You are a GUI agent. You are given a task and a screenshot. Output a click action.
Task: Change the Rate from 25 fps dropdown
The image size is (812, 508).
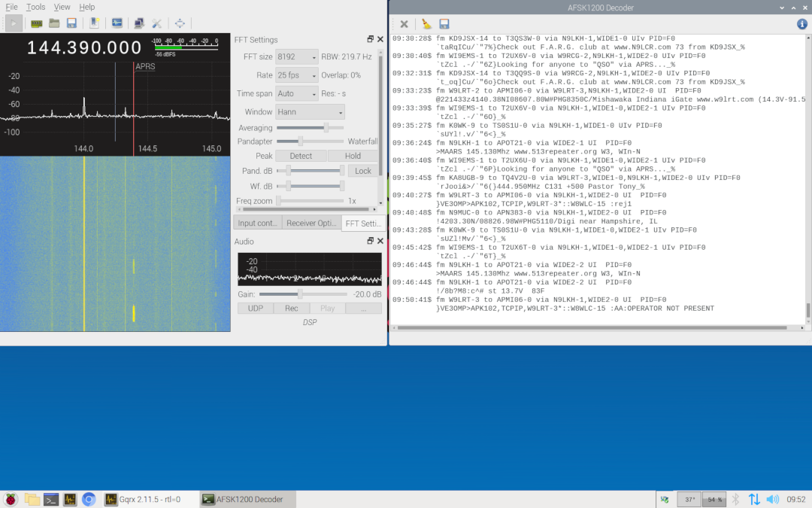296,75
